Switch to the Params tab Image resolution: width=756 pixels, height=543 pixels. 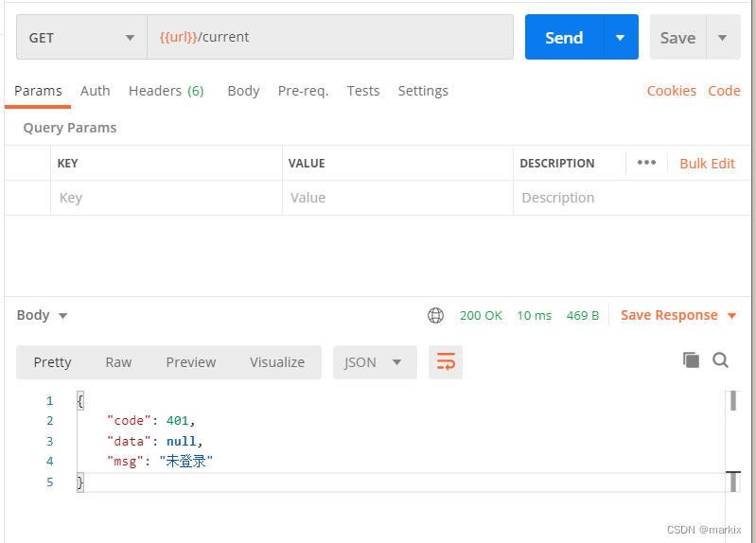pyautogui.click(x=38, y=91)
